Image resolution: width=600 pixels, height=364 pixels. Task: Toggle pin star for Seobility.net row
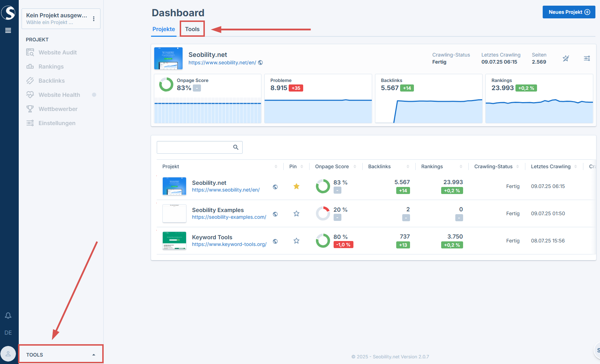click(x=296, y=186)
